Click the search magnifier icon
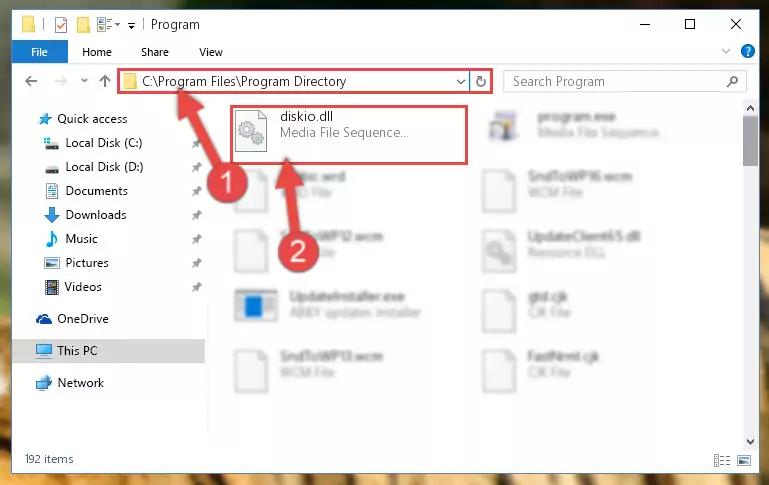This screenshot has height=485, width=769. 732,81
